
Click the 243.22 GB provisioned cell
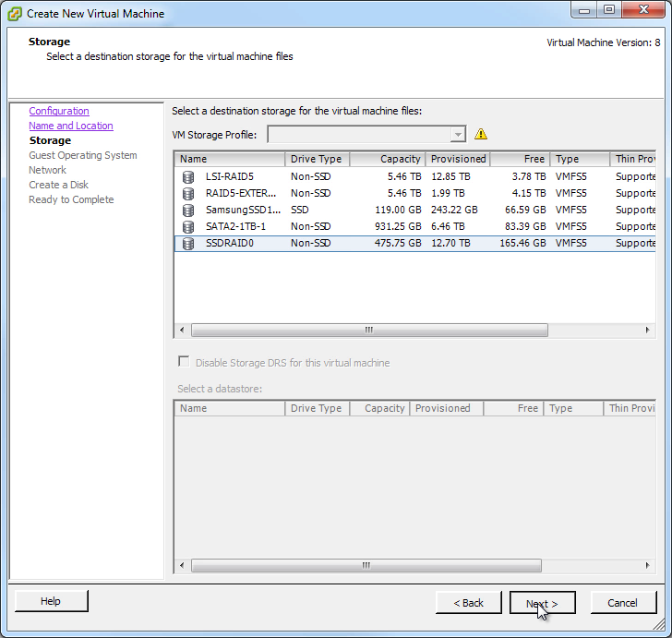454,211
